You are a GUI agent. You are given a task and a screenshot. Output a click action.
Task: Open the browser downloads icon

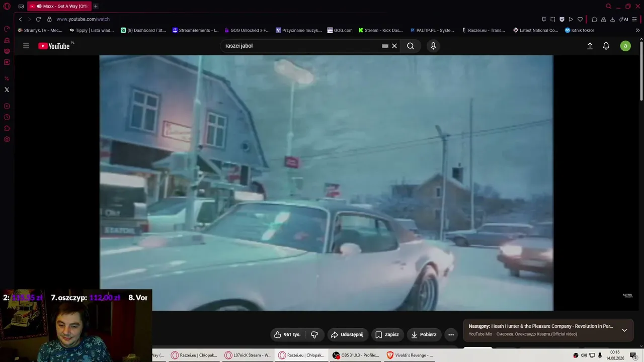click(x=612, y=19)
